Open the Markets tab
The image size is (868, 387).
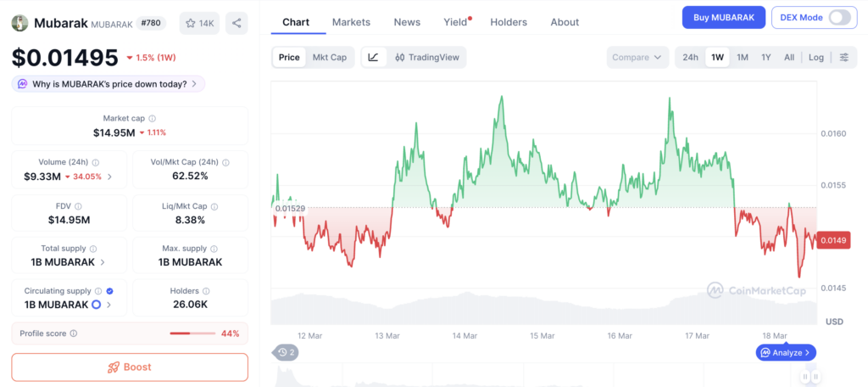click(351, 22)
